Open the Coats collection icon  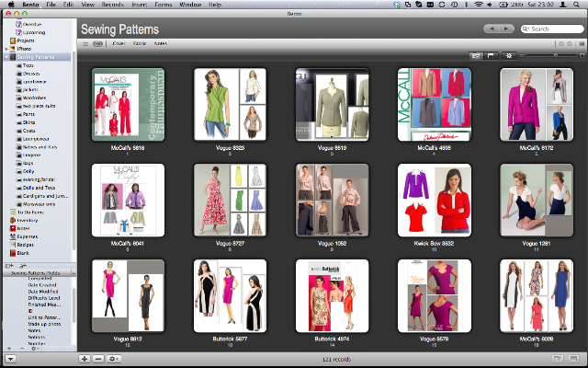pos(18,131)
